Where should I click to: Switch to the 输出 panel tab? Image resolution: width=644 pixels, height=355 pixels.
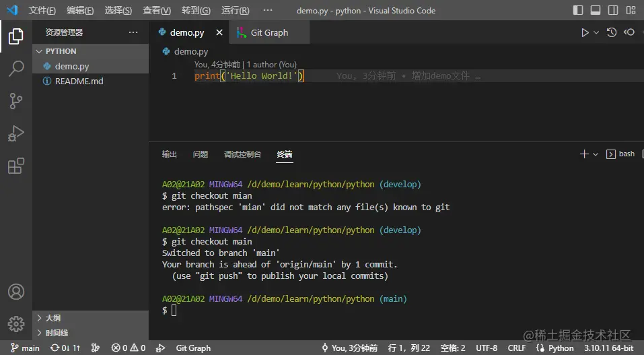169,154
